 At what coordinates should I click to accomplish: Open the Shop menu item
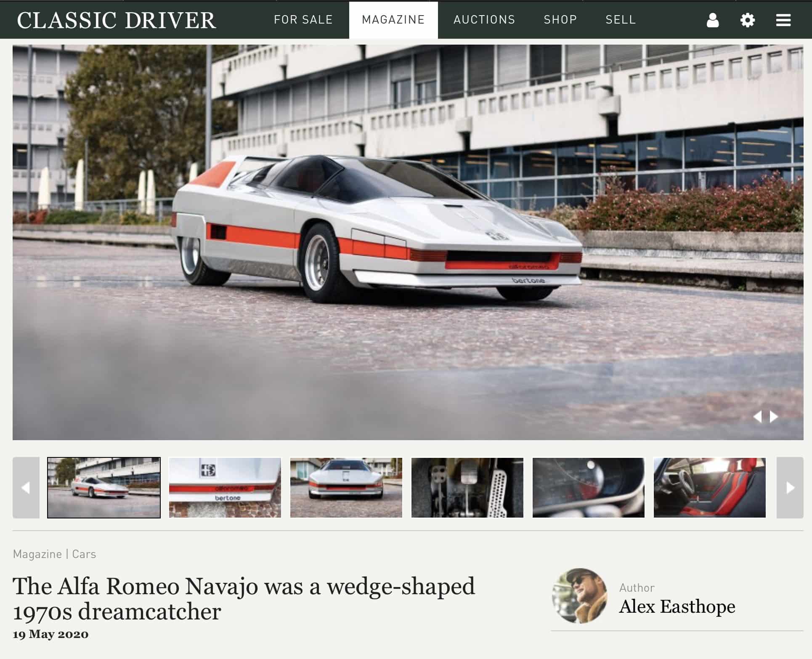(x=560, y=20)
